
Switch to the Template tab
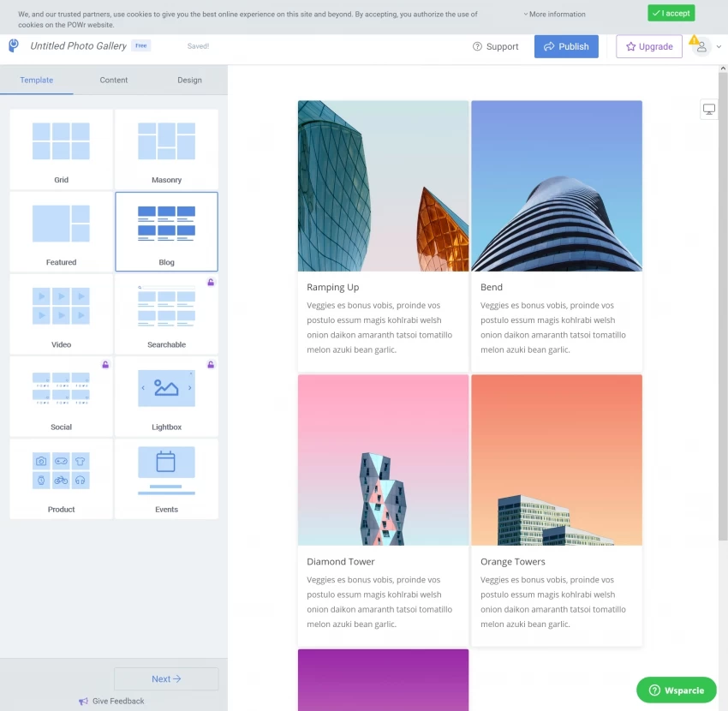[37, 80]
